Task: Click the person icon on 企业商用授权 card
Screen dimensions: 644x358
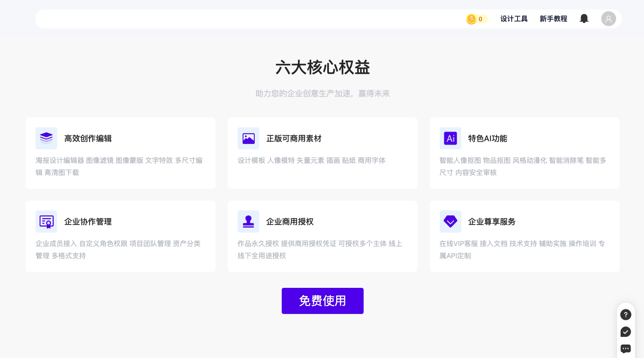Action: (x=248, y=222)
